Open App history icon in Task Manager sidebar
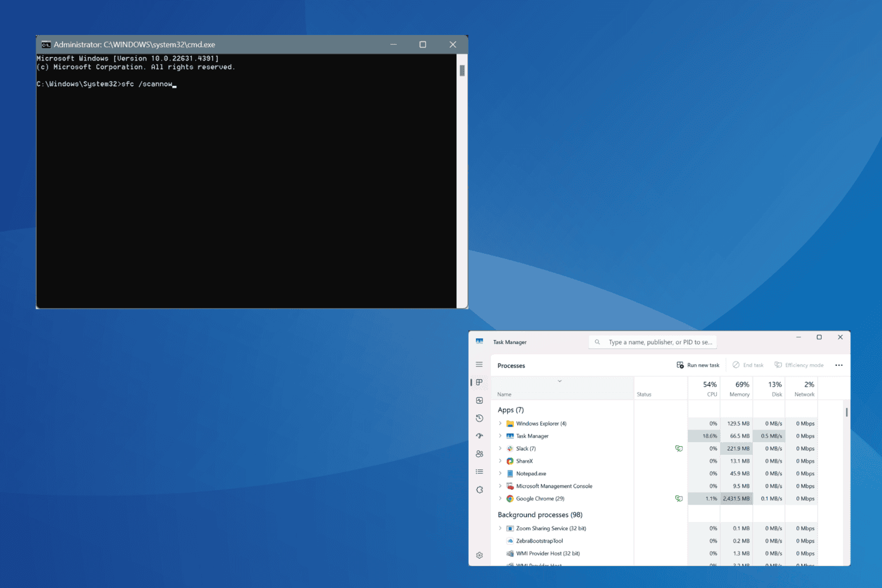 coord(479,418)
